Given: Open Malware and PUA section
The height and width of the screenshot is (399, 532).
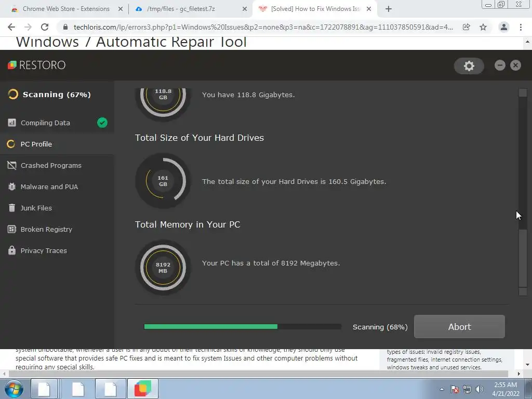Looking at the screenshot, I should (57, 187).
